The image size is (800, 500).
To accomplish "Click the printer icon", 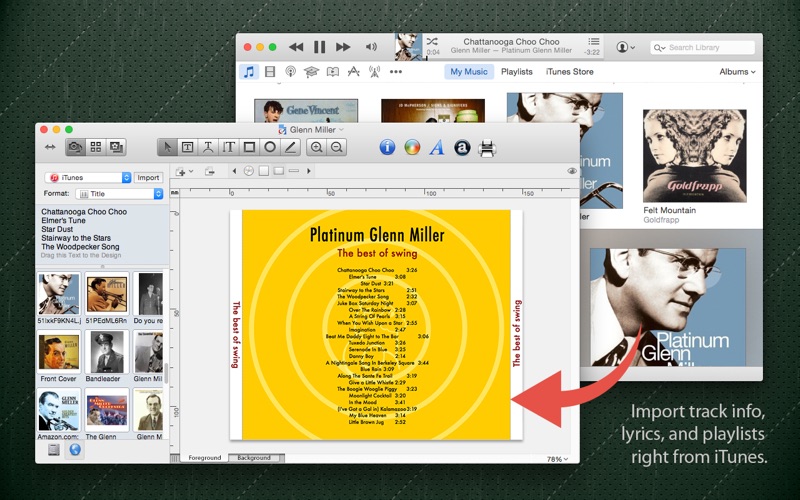I will pyautogui.click(x=487, y=148).
